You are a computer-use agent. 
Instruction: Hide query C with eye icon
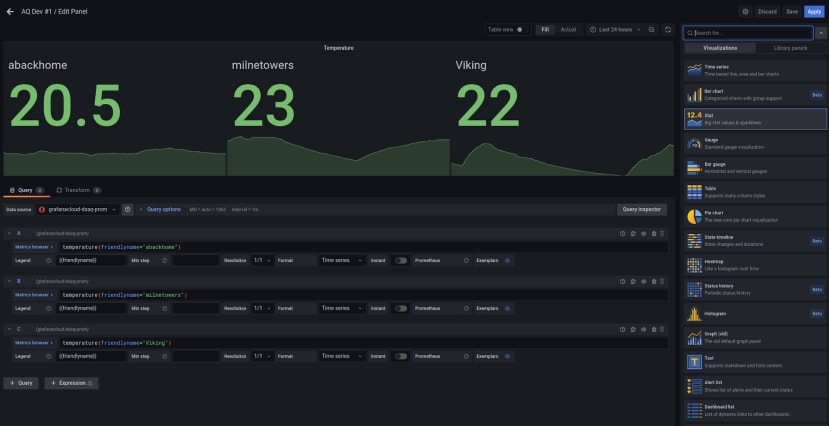coord(643,329)
